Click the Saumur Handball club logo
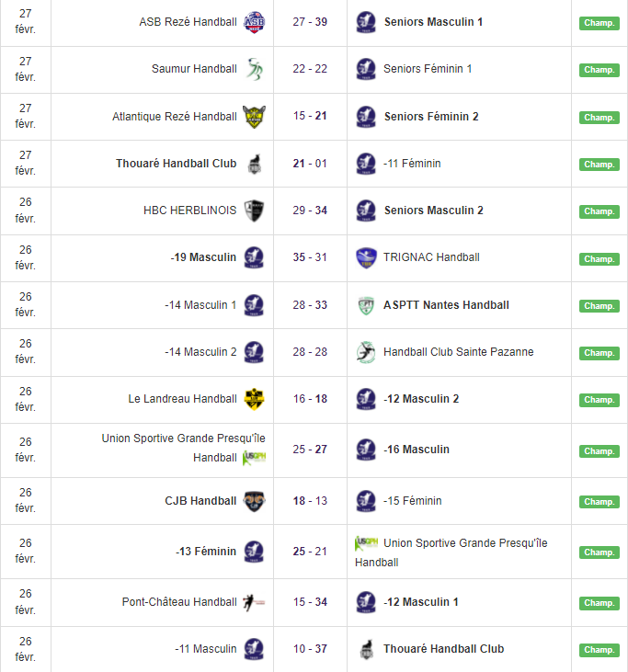 click(254, 69)
